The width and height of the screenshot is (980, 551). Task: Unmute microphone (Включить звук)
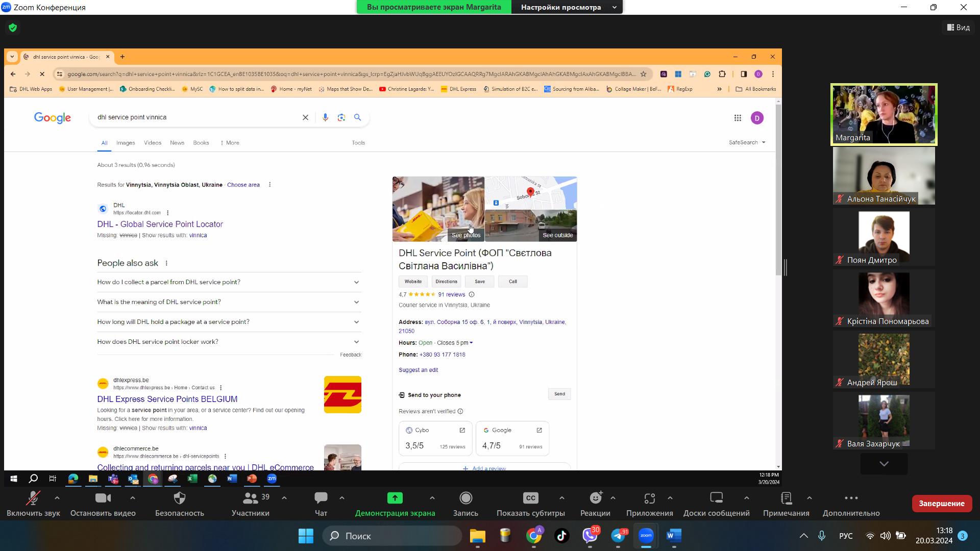(33, 498)
